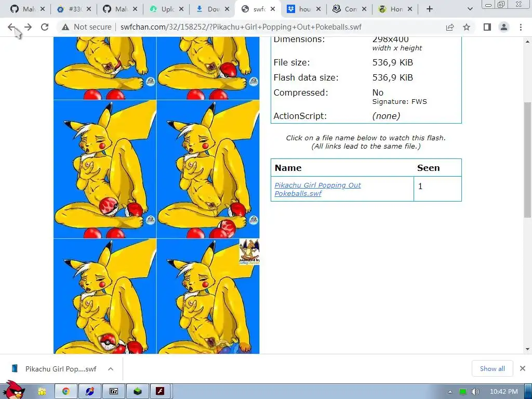
Task: Close the Upload tab
Action: [181, 9]
